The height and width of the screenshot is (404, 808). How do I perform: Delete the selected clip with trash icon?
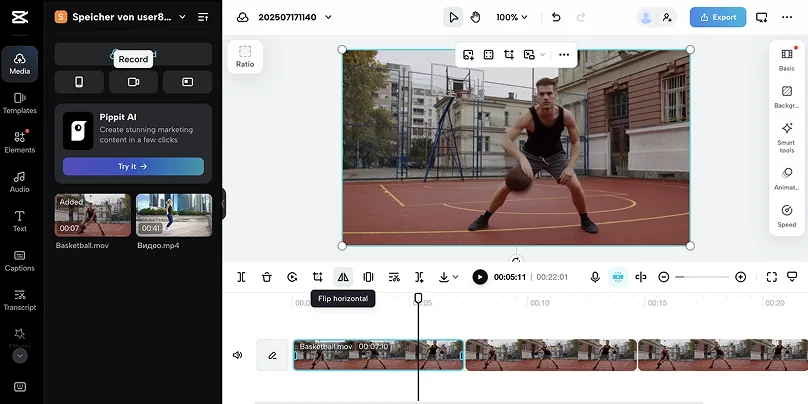pos(266,277)
